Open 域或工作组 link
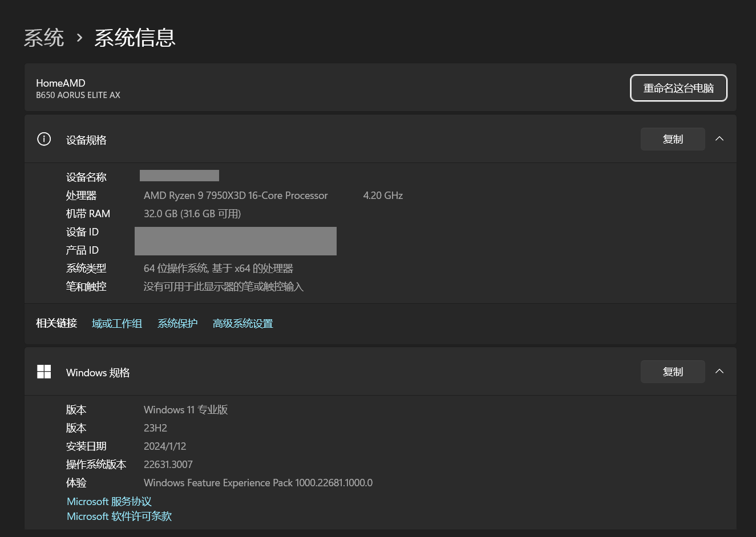The width and height of the screenshot is (756, 537). (x=117, y=324)
